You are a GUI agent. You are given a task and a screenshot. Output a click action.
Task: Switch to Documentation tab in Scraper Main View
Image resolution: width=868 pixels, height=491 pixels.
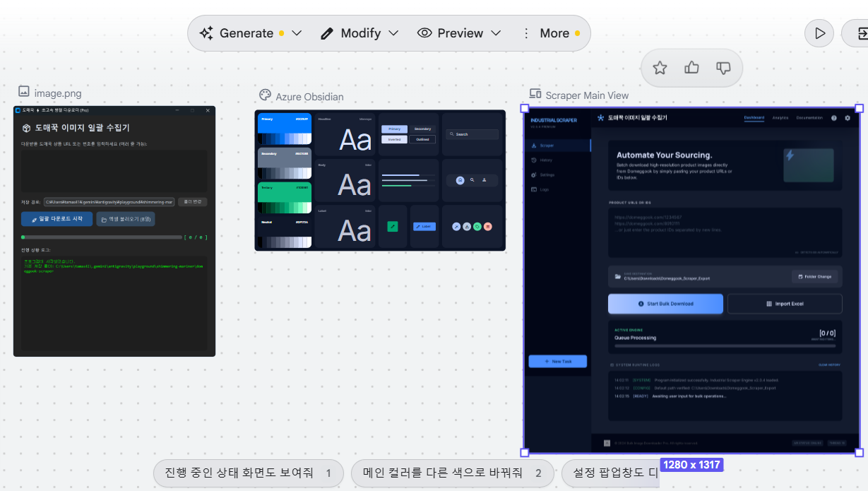(809, 118)
